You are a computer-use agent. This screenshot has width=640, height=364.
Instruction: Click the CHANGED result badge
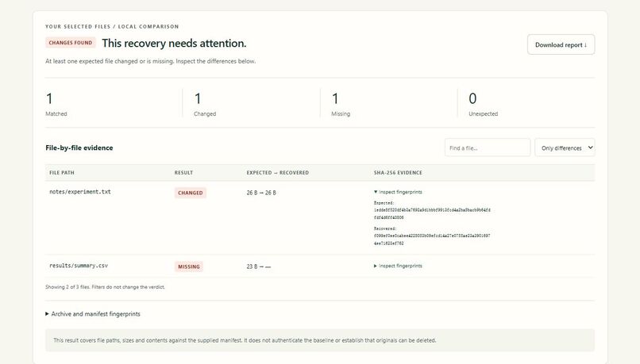(x=191, y=193)
